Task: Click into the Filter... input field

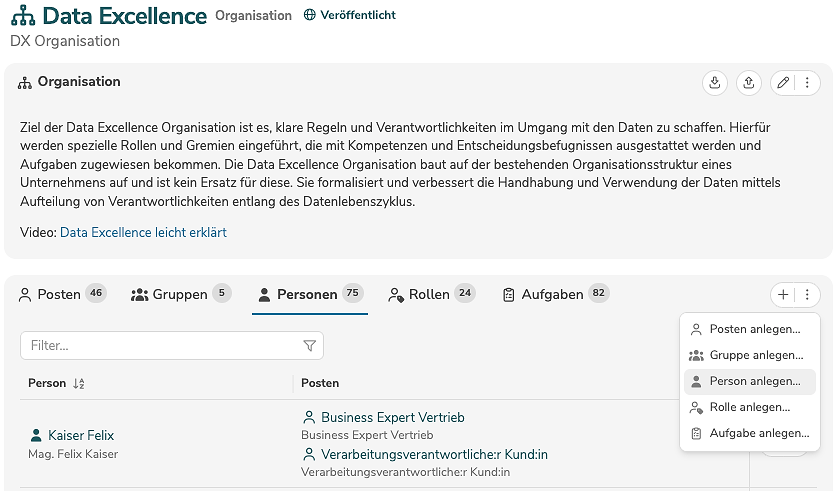Action: click(172, 346)
